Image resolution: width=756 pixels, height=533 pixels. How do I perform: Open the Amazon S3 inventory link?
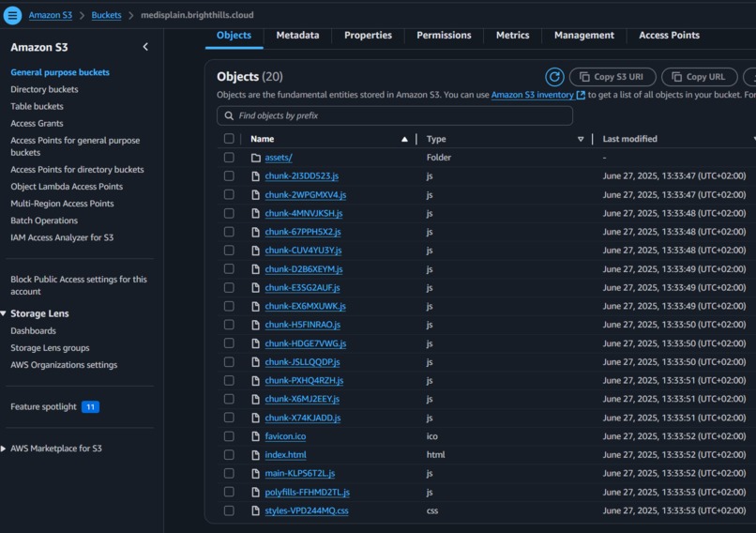point(532,95)
